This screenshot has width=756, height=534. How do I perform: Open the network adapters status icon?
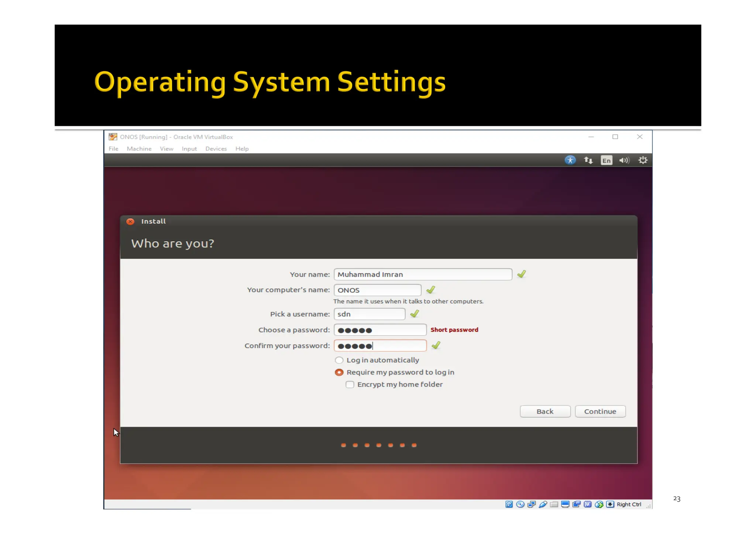[x=531, y=504]
